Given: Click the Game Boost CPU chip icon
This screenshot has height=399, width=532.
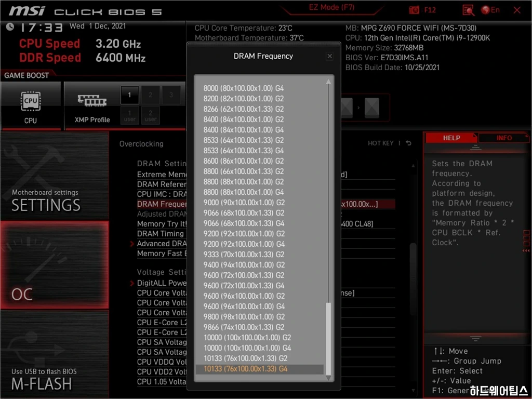Looking at the screenshot, I should tap(31, 101).
